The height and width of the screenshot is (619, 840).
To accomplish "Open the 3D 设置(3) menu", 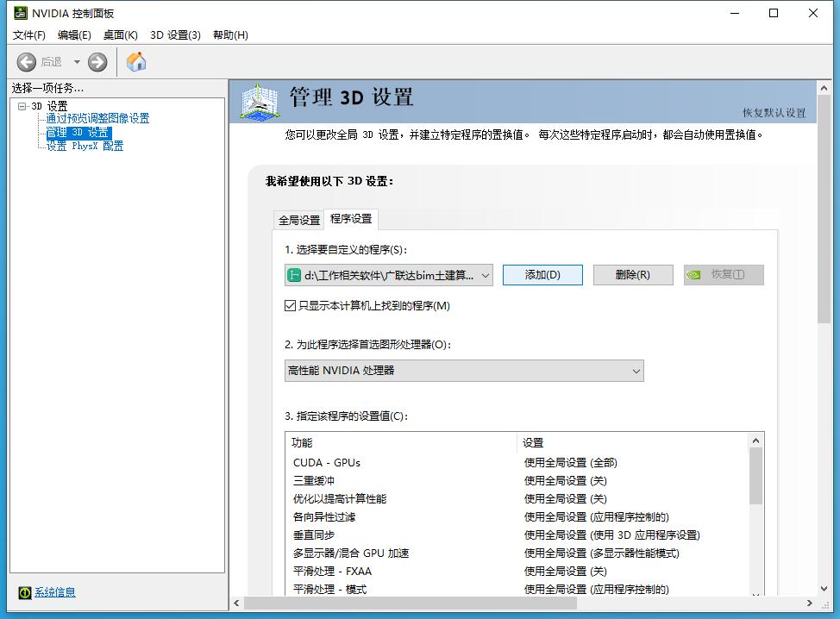I will point(175,34).
